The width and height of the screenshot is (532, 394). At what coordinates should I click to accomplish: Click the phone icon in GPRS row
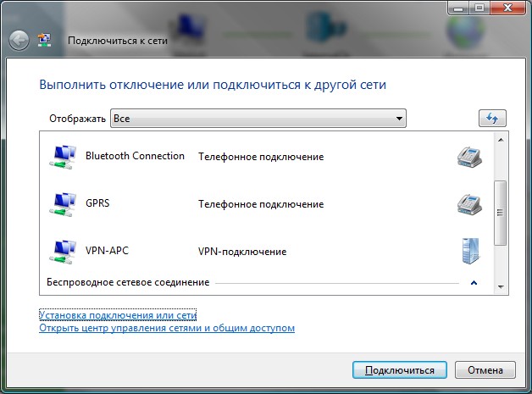(x=469, y=204)
